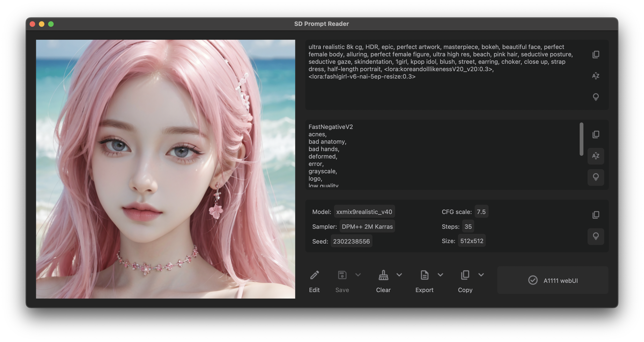Copy the positive prompt text with copy icon
The width and height of the screenshot is (644, 342).
tap(596, 55)
